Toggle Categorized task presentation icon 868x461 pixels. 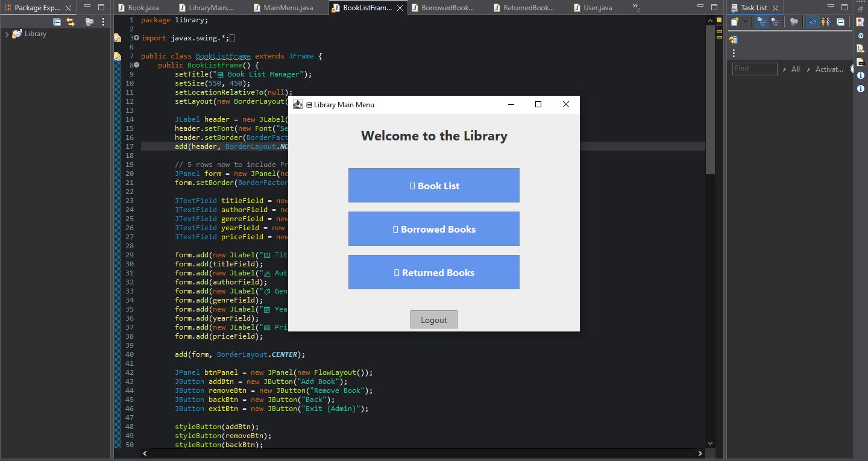tap(762, 22)
